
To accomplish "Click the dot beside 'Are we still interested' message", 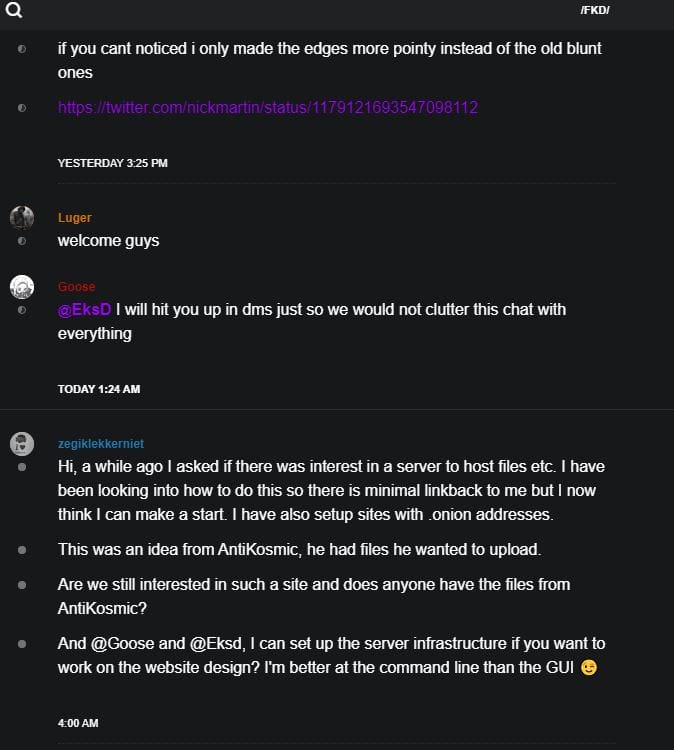I will 22,585.
